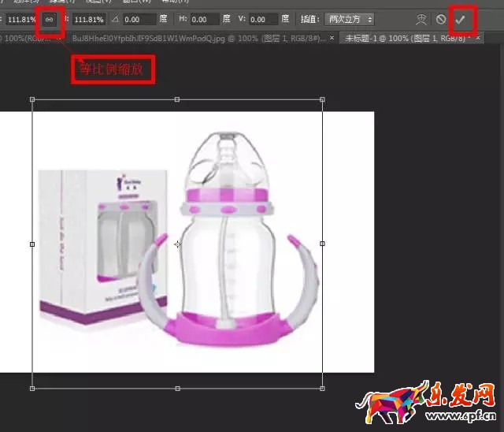Click the top-right transform handle

tap(322, 99)
